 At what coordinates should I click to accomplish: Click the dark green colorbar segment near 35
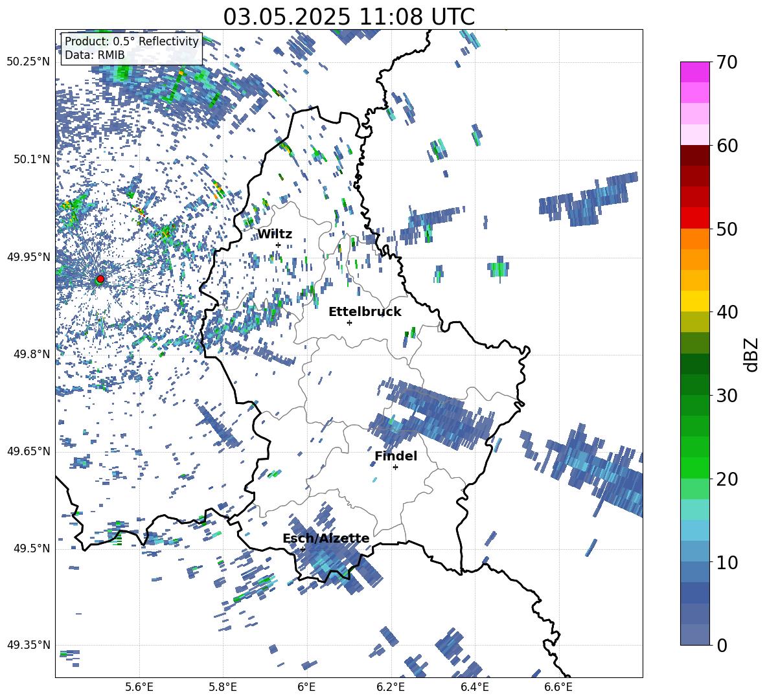[x=694, y=364]
